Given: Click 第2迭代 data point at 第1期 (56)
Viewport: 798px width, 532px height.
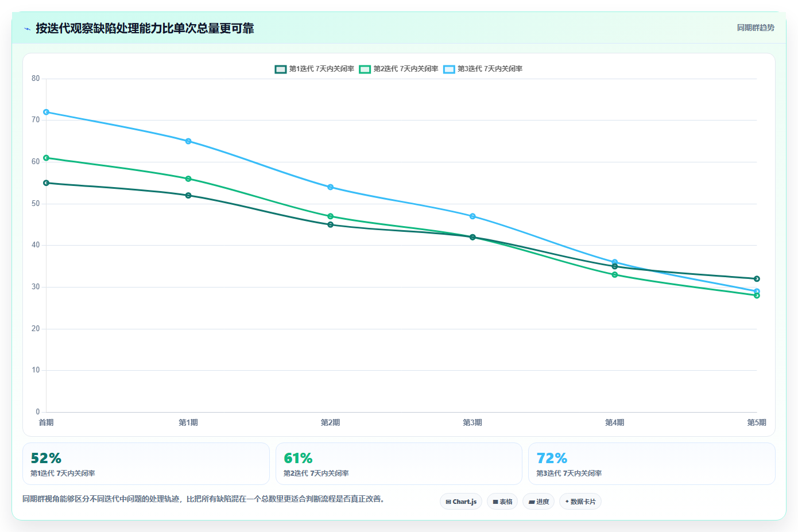Looking at the screenshot, I should point(188,179).
